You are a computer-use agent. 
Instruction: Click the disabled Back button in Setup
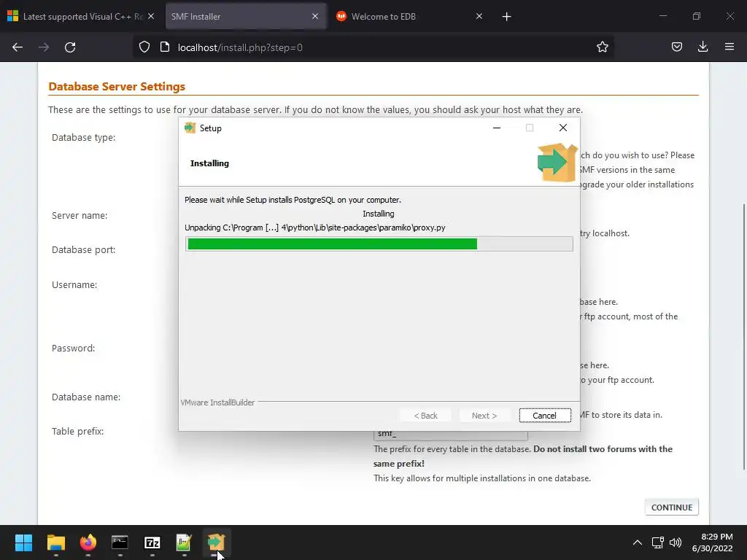pyautogui.click(x=425, y=415)
